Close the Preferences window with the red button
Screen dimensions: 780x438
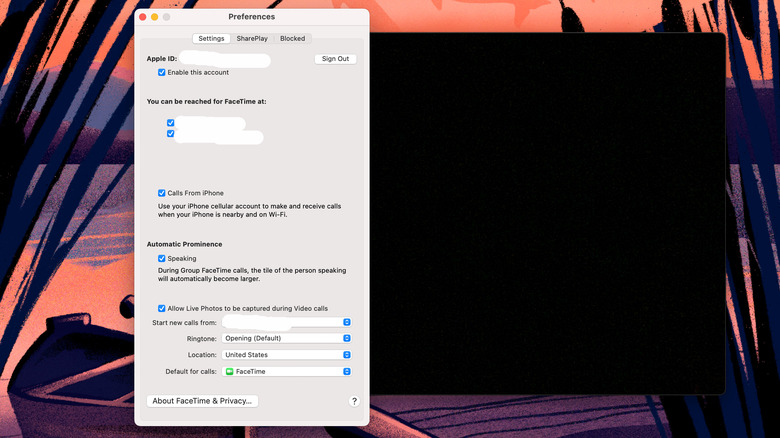tap(143, 17)
